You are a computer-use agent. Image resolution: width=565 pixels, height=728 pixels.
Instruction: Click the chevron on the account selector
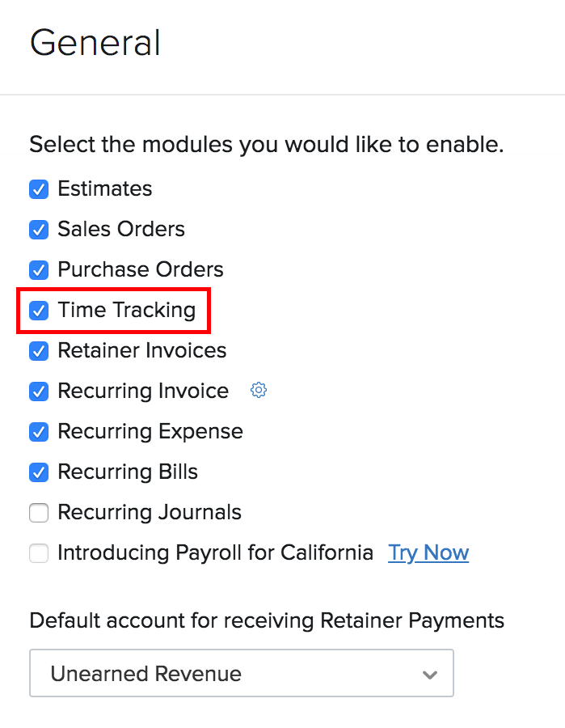430,673
